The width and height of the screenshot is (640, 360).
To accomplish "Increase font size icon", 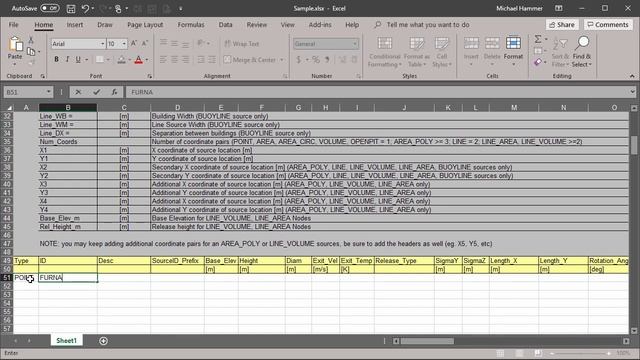I will click(x=133, y=43).
